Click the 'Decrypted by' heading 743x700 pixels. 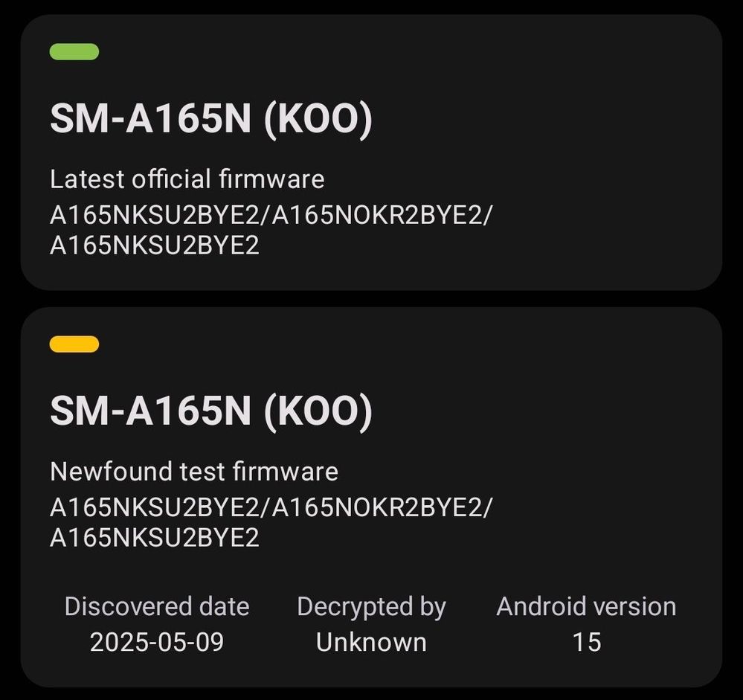tap(372, 608)
